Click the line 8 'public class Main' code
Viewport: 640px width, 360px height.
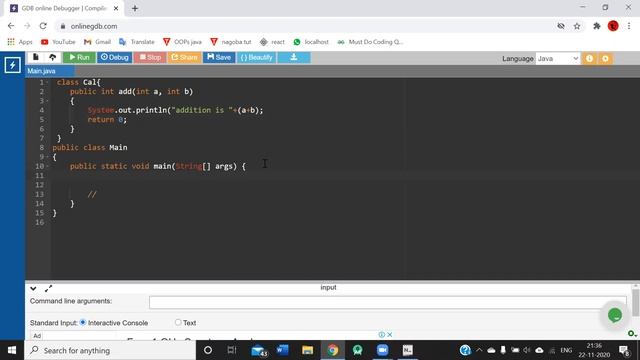(90, 147)
